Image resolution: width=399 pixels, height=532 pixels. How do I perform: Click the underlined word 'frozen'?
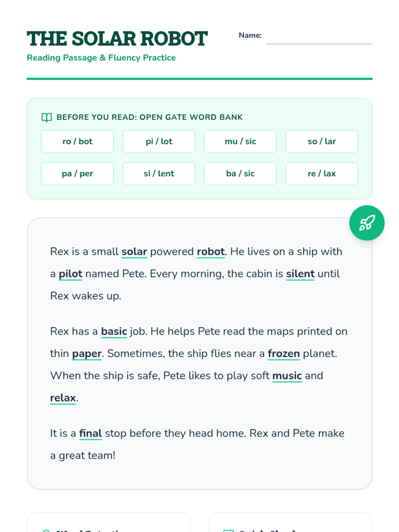point(284,354)
